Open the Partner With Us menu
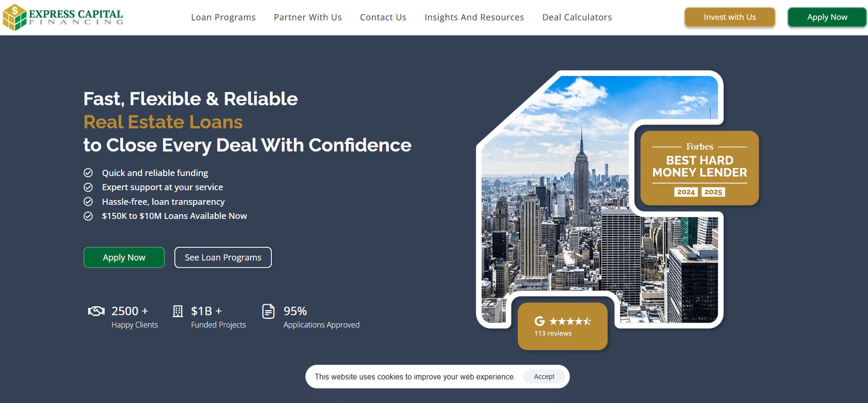This screenshot has width=868, height=403. click(x=308, y=17)
